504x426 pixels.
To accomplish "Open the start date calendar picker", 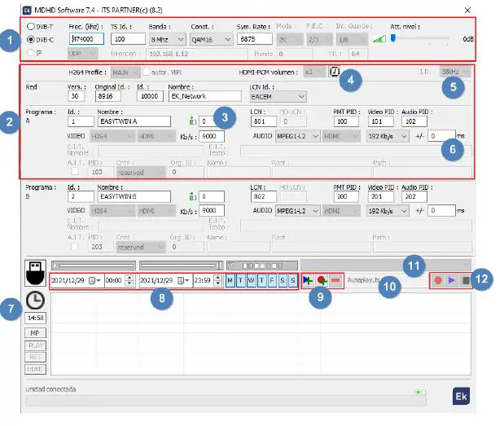I will click(94, 281).
